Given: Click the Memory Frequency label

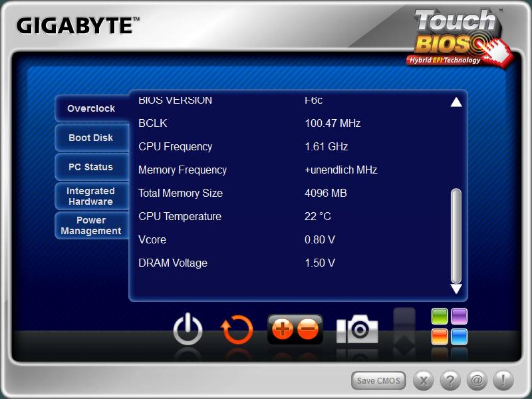Looking at the screenshot, I should click(182, 170).
